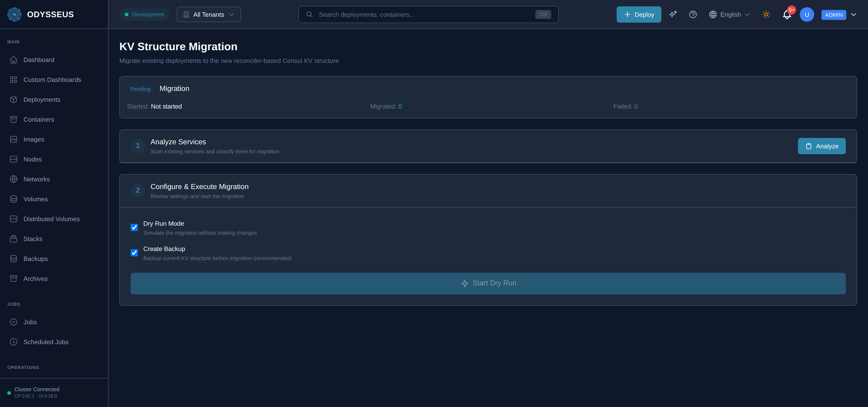Click the Deployments cube icon
868x407 pixels.
pyautogui.click(x=14, y=100)
